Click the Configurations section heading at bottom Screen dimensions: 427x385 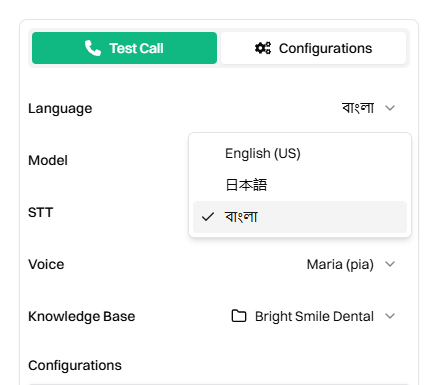point(75,365)
